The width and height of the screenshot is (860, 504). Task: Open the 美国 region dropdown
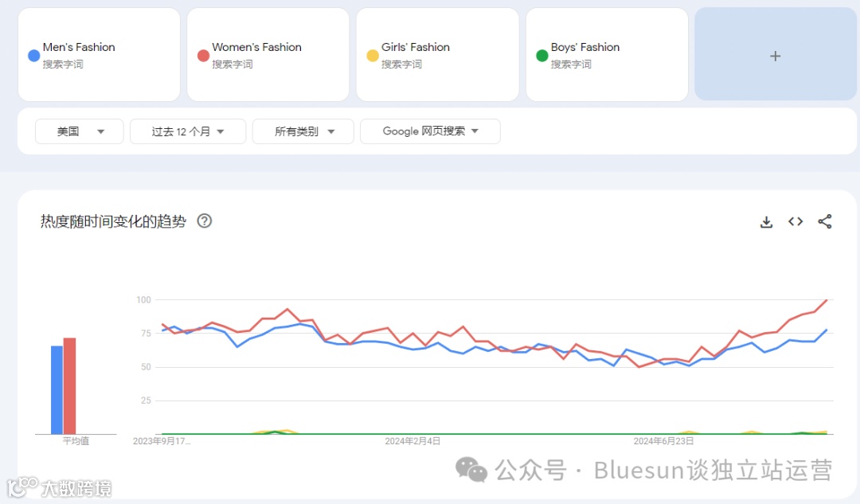tap(80, 131)
